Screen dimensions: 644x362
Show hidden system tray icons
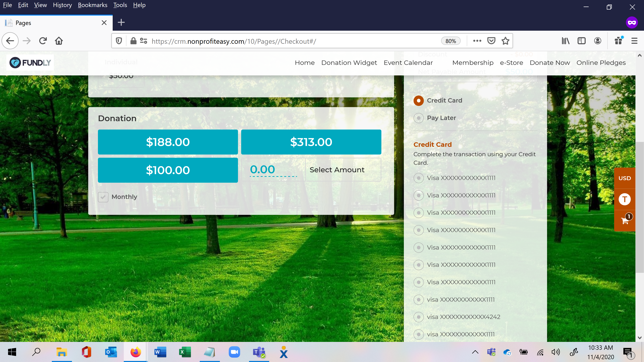point(475,352)
